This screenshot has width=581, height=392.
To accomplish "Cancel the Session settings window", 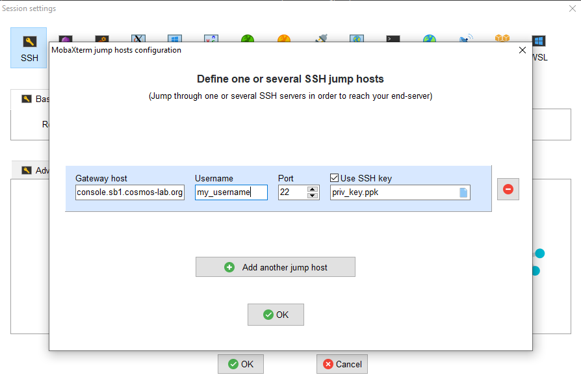I will tap(342, 364).
